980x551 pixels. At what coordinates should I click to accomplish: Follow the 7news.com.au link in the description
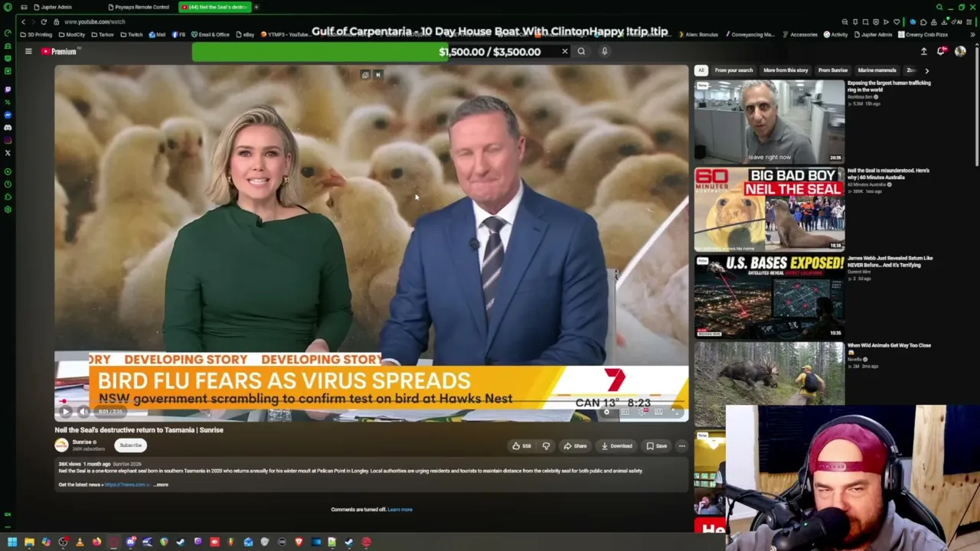[126, 484]
